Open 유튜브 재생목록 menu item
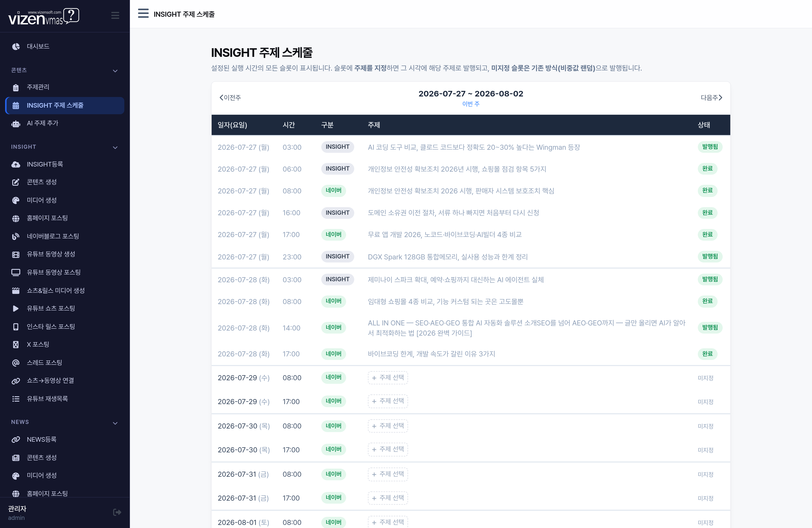 click(65, 399)
